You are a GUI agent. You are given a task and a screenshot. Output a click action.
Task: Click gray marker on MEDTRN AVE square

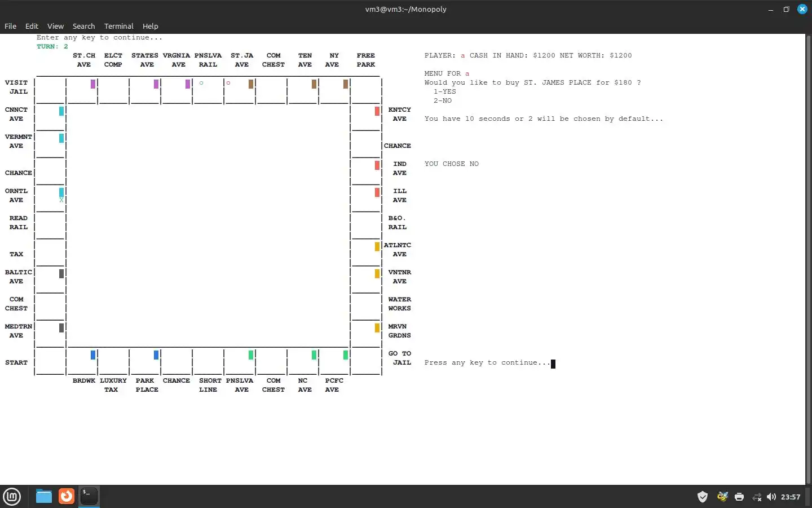[61, 328]
